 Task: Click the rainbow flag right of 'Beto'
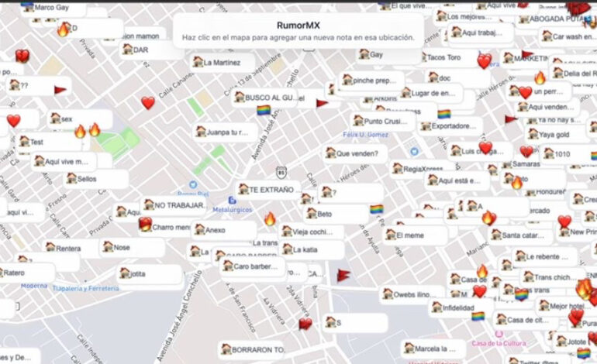point(377,210)
